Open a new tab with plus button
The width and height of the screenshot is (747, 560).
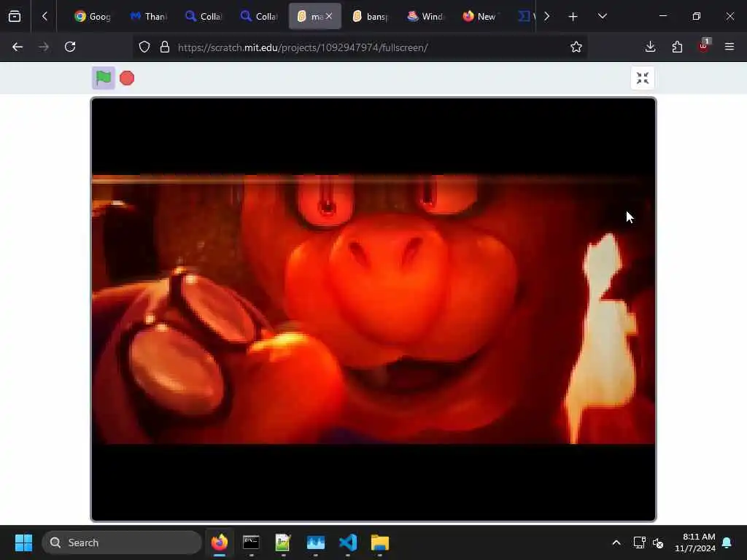pos(573,17)
